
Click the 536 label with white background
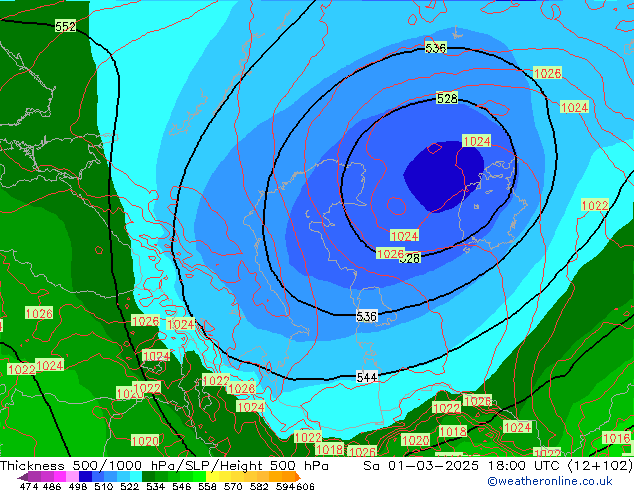367,316
